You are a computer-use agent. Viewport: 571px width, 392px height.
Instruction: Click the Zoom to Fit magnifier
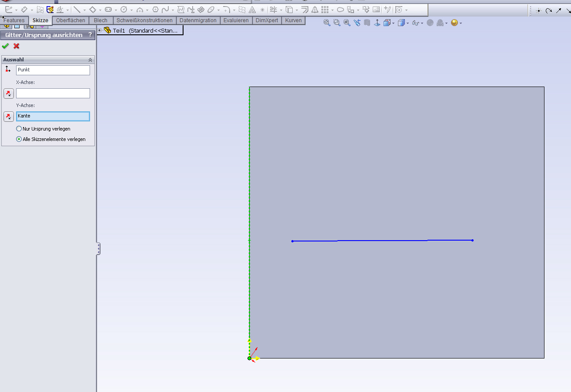(327, 23)
